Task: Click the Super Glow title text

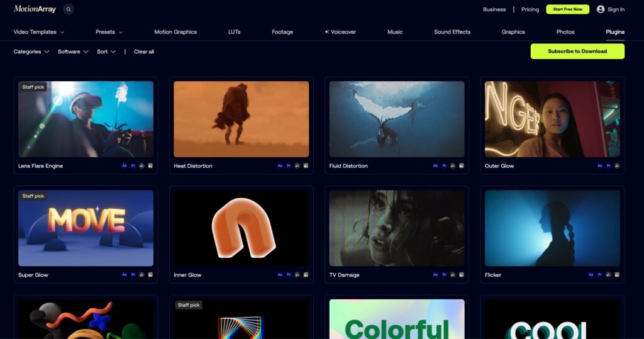Action: (33, 275)
